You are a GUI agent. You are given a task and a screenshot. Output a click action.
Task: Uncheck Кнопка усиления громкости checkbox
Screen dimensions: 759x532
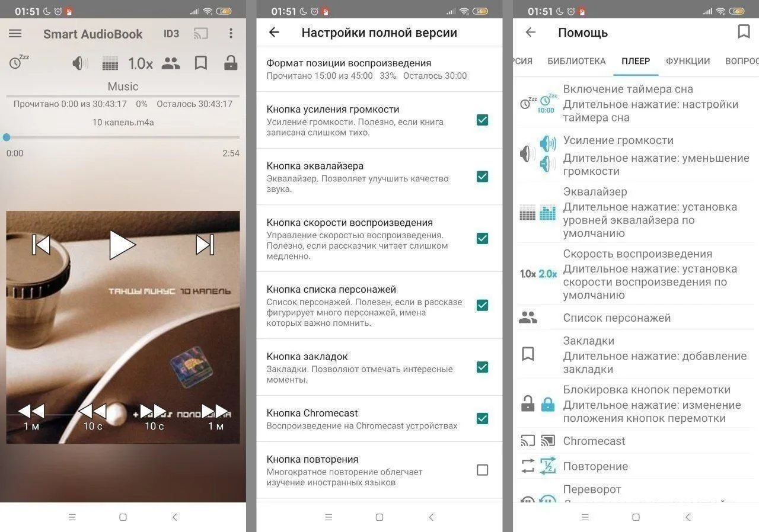point(483,120)
